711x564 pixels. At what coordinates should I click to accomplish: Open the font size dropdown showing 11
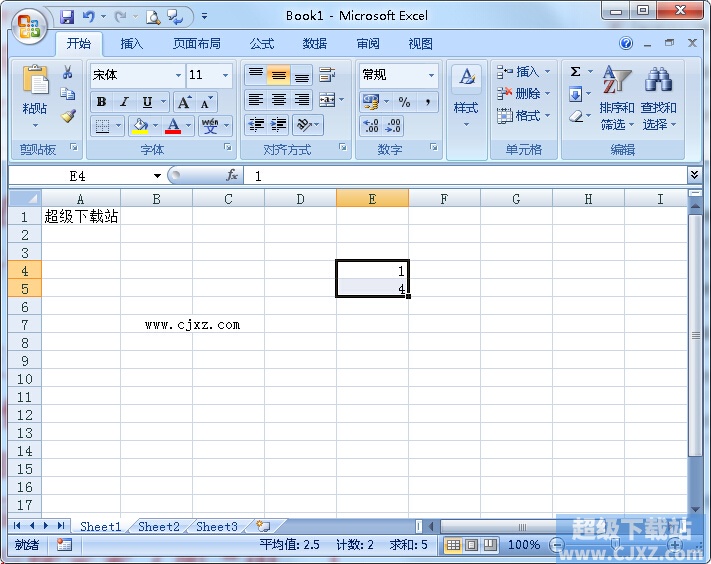click(x=225, y=75)
